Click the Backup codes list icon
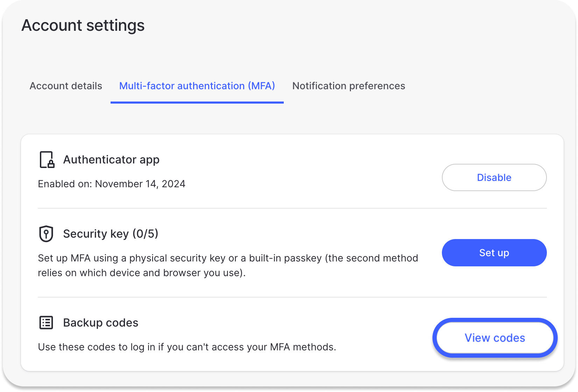Screen dimensions: 578x392 point(46,323)
